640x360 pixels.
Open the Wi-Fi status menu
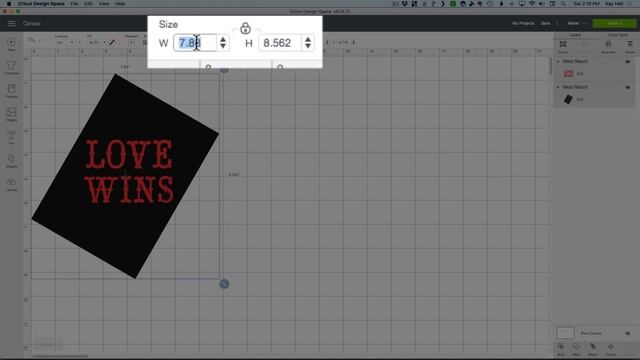pyautogui.click(x=532, y=4)
